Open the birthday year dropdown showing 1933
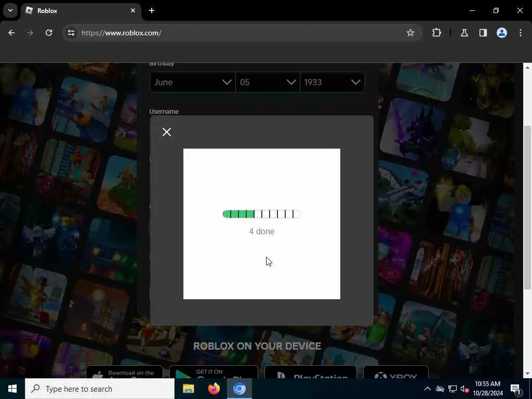 (x=332, y=82)
